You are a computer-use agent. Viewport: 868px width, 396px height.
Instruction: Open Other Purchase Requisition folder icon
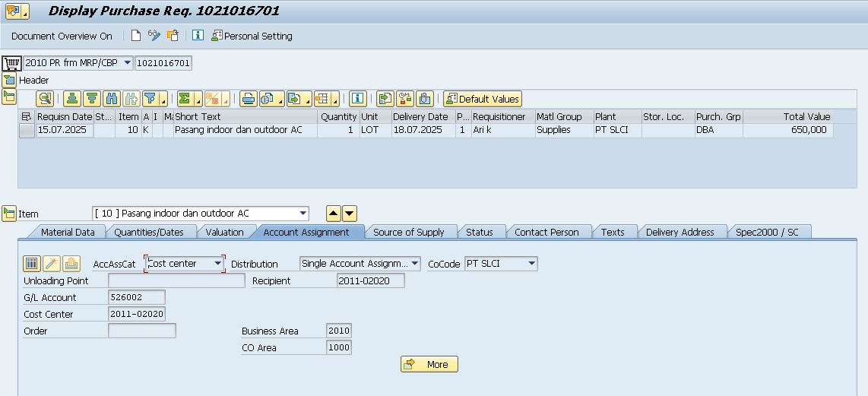click(173, 36)
